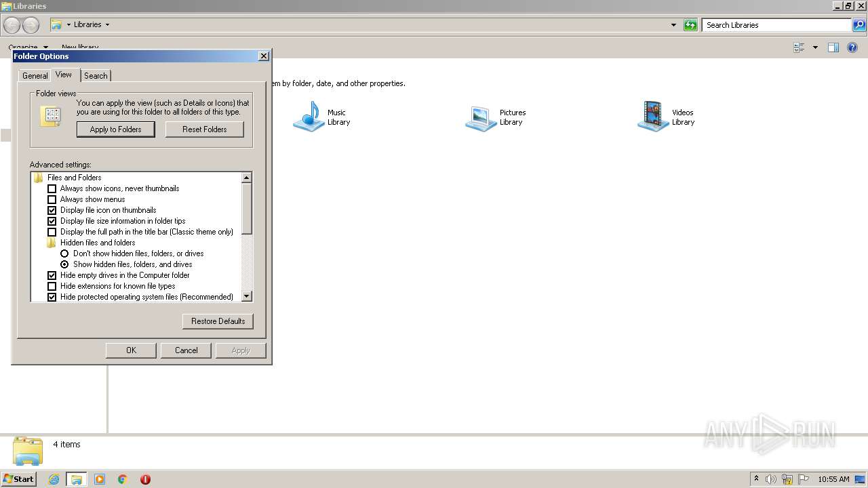
Task: Click the Files and Folders tree node
Action: 74,178
